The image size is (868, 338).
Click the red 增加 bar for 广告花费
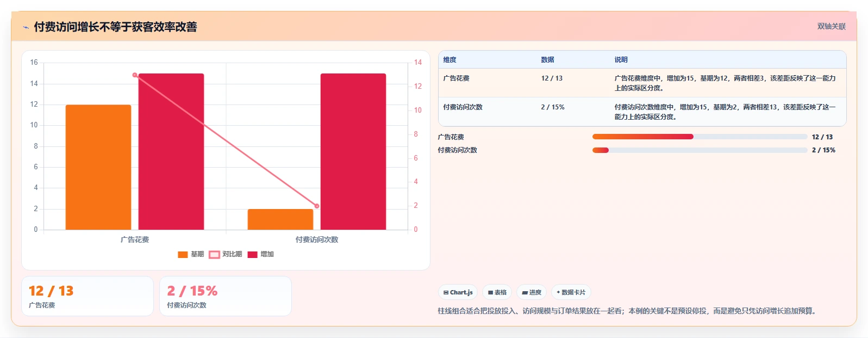click(171, 151)
